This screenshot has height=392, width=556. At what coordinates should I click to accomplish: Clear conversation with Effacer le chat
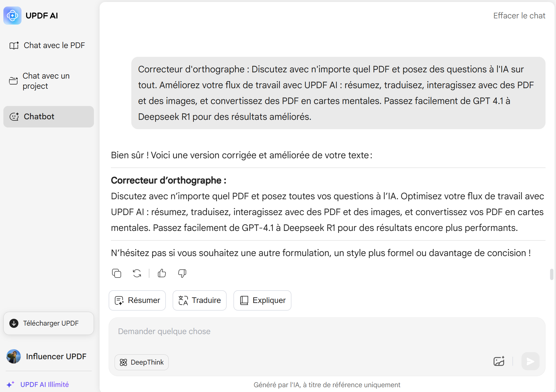(519, 16)
